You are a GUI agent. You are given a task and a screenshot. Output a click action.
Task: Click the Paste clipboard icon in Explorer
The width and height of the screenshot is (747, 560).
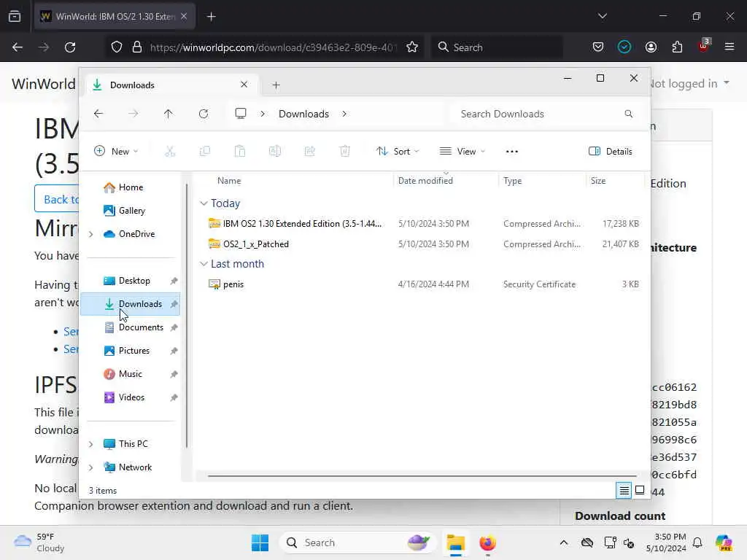239,152
